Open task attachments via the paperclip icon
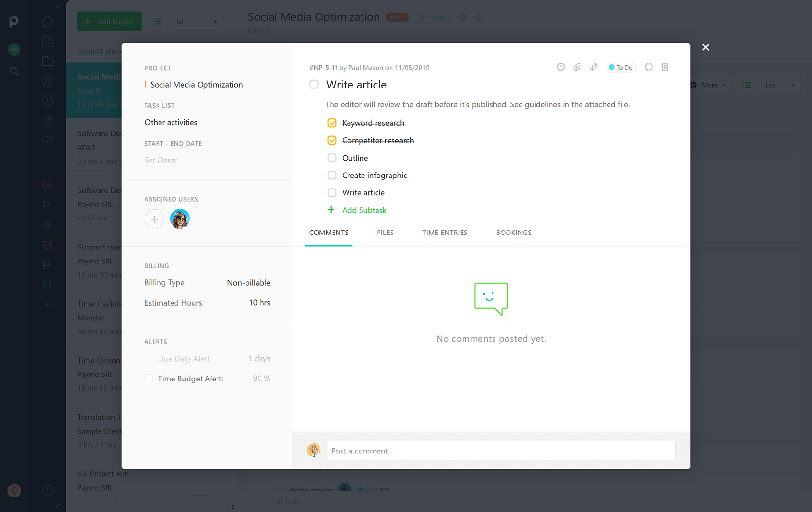 tap(577, 67)
